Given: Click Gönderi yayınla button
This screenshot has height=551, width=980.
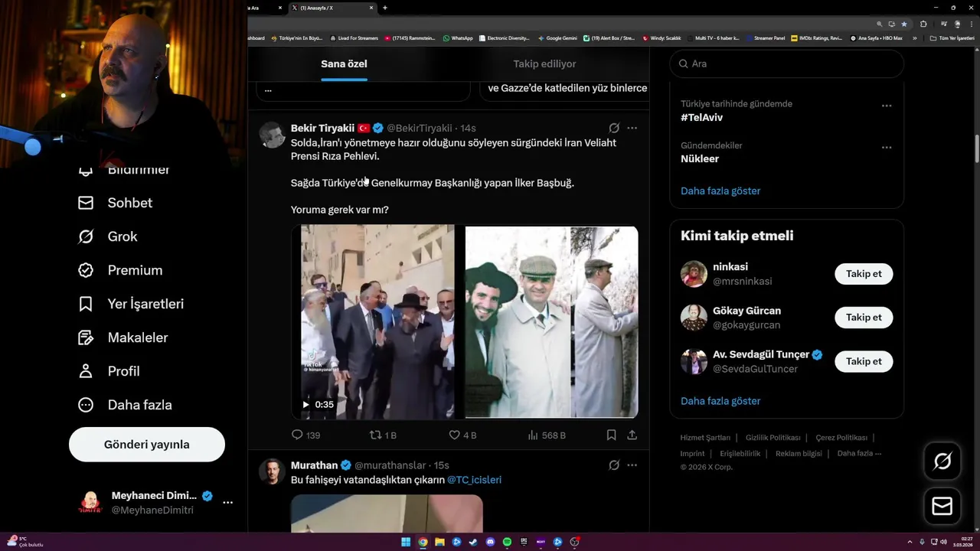Looking at the screenshot, I should [x=147, y=445].
